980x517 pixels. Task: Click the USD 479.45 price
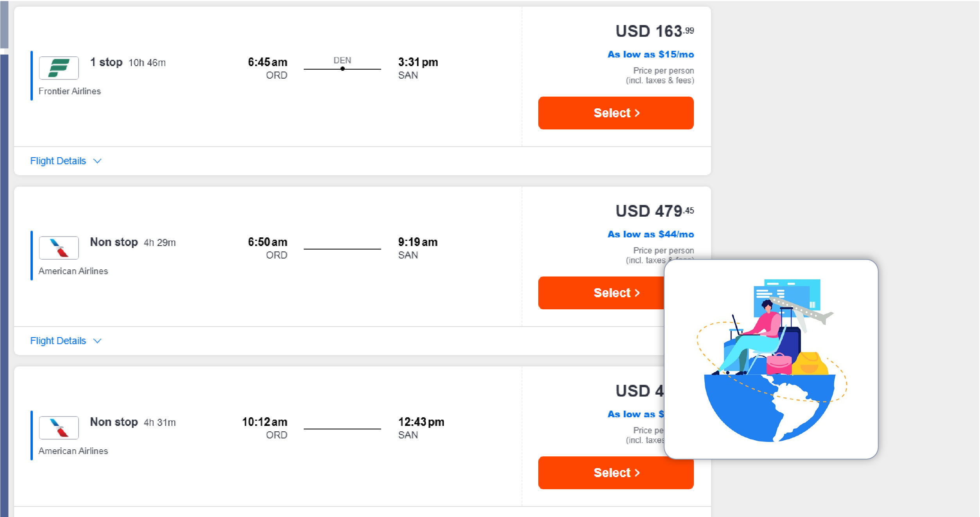point(654,211)
